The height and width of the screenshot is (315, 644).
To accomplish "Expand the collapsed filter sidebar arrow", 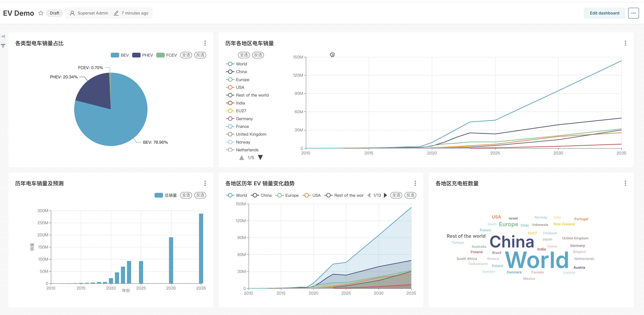I will [x=3, y=37].
